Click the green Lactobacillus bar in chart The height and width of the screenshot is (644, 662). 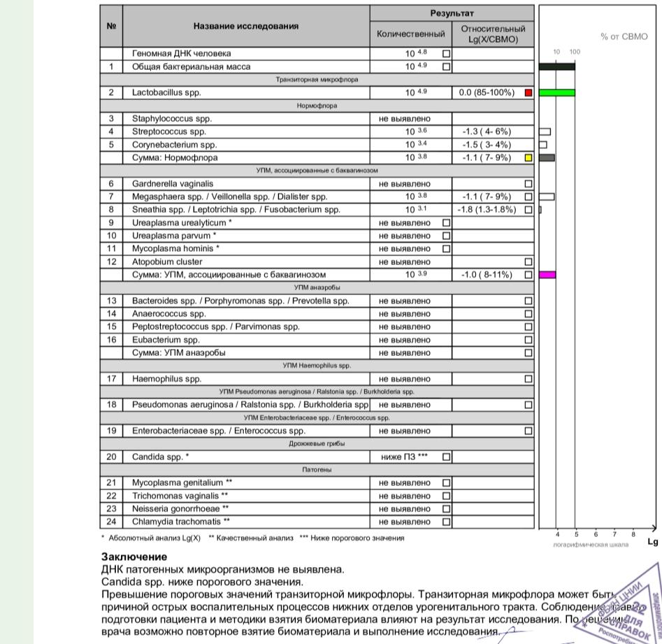coord(557,92)
